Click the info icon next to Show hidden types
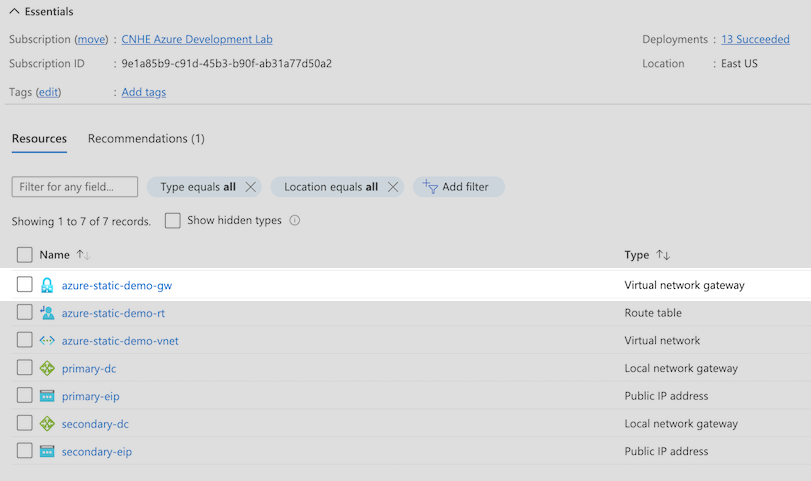The image size is (811, 481). coord(295,220)
